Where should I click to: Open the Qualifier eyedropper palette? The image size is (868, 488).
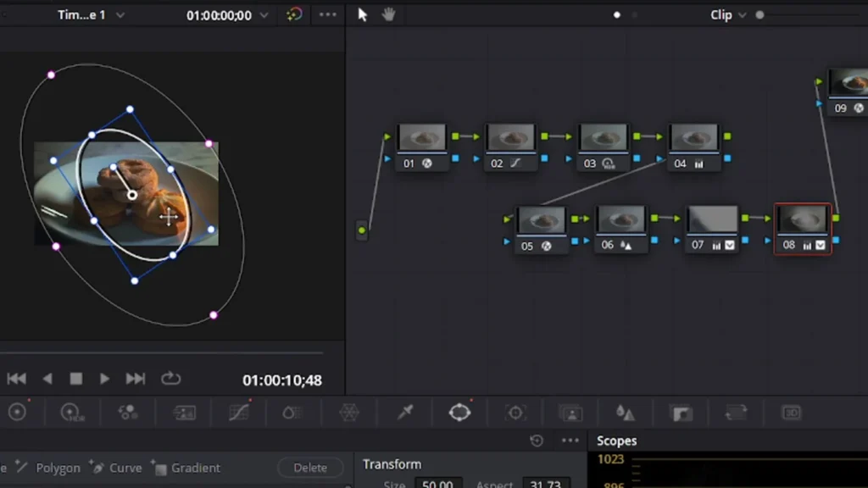tap(405, 413)
